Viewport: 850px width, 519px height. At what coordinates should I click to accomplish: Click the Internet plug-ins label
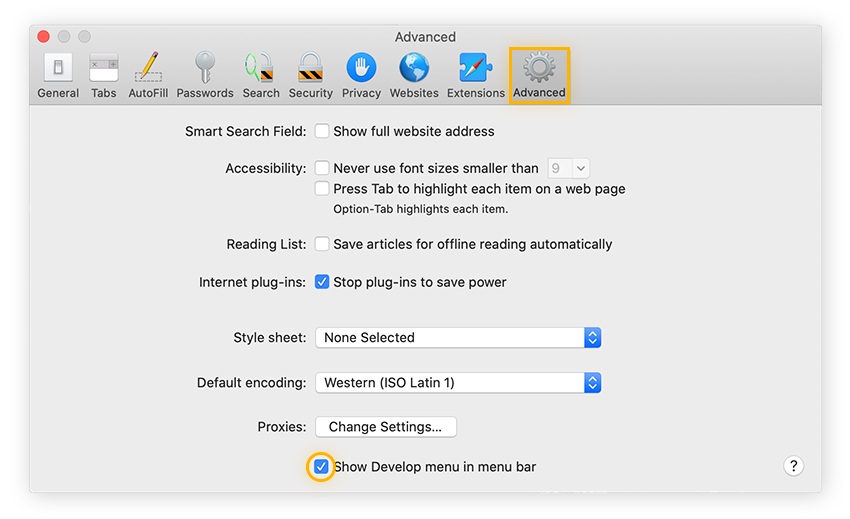[x=252, y=282]
